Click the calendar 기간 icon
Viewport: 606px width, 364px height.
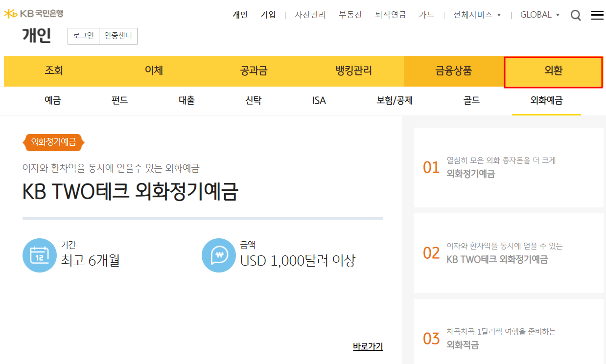pyautogui.click(x=40, y=255)
